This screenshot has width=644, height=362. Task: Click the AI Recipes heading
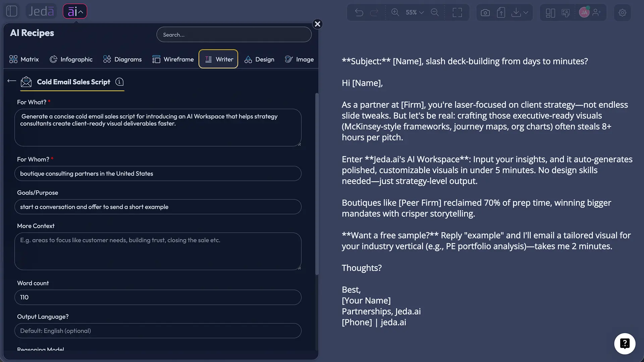(x=32, y=33)
